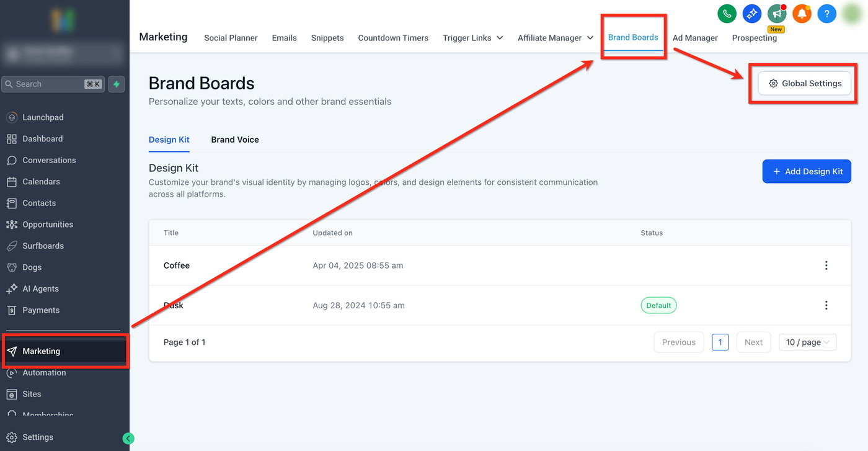Screen dimensions: 868x451
Task: Open three-dot menu for Dusk row
Action: coord(826,305)
